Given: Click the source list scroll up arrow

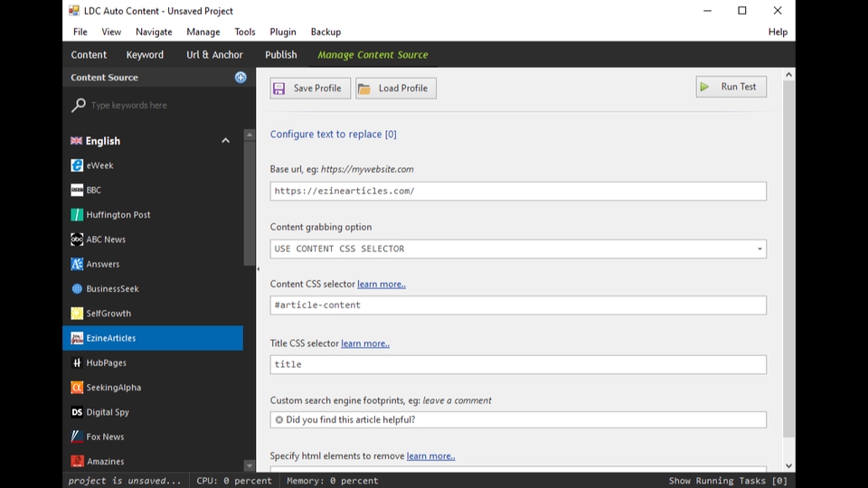Looking at the screenshot, I should tap(250, 135).
